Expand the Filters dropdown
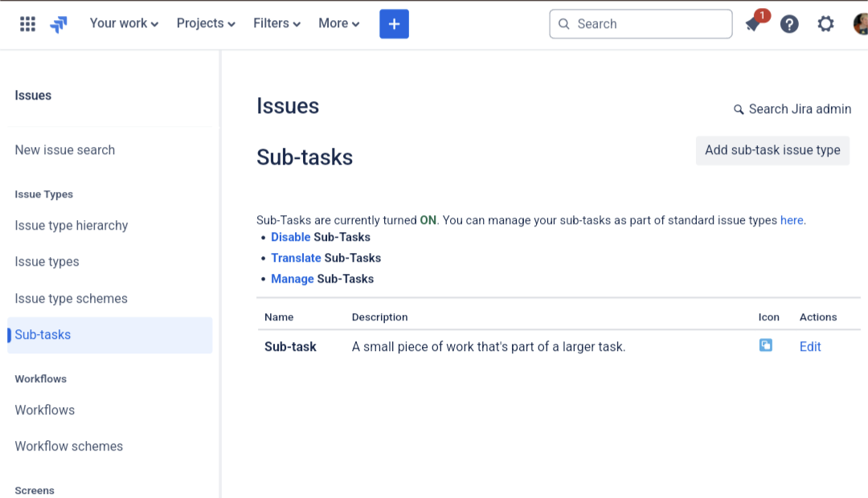868x498 pixels. pos(276,23)
